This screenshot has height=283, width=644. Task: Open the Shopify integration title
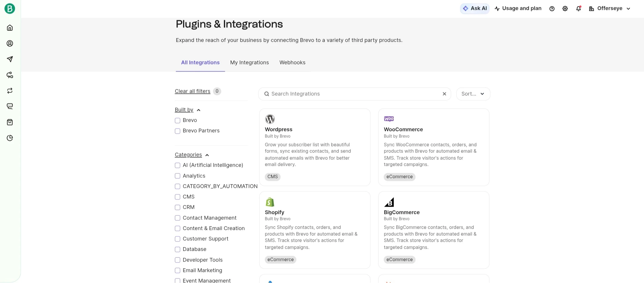click(x=274, y=212)
